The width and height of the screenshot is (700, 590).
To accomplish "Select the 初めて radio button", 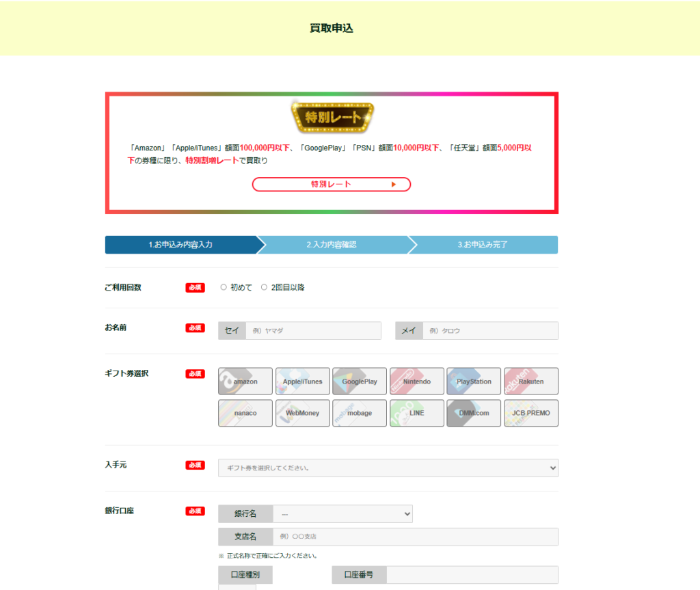I will pos(224,287).
